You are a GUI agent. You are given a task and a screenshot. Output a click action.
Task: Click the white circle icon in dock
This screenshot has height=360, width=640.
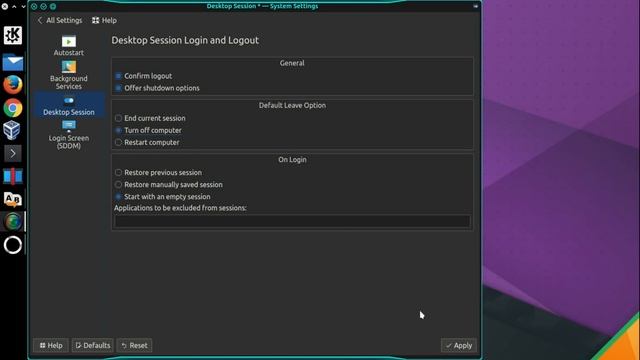pyautogui.click(x=13, y=245)
